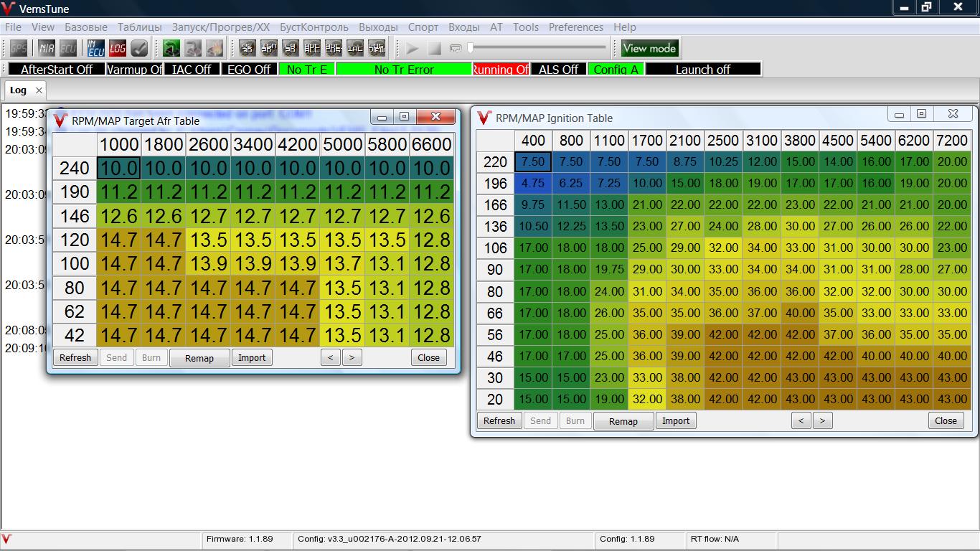The image size is (980, 551).
Task: Click next arrow button in Ignition Table
Action: pyautogui.click(x=822, y=421)
